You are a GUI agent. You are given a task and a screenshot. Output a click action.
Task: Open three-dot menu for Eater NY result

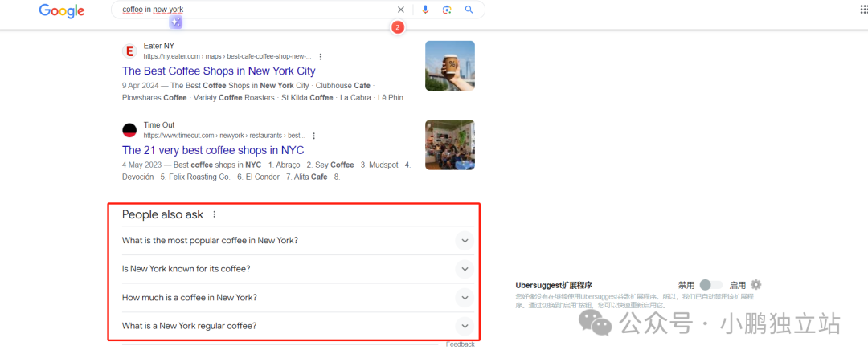point(321,56)
